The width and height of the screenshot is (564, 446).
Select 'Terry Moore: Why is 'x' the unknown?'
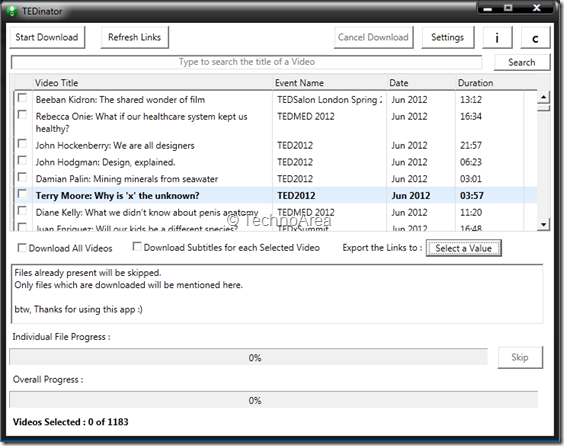(118, 196)
